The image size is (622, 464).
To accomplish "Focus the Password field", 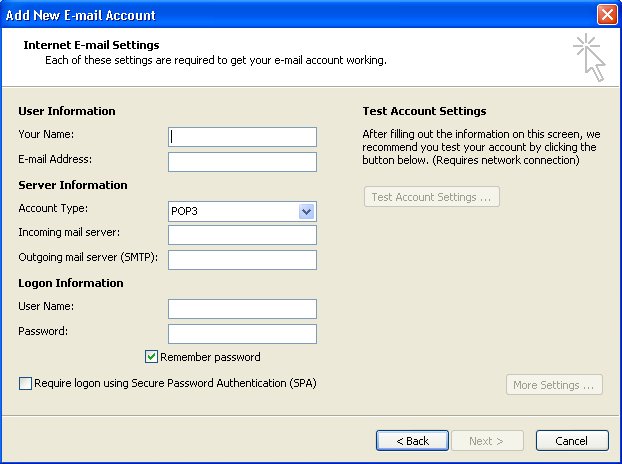I will pyautogui.click(x=242, y=334).
